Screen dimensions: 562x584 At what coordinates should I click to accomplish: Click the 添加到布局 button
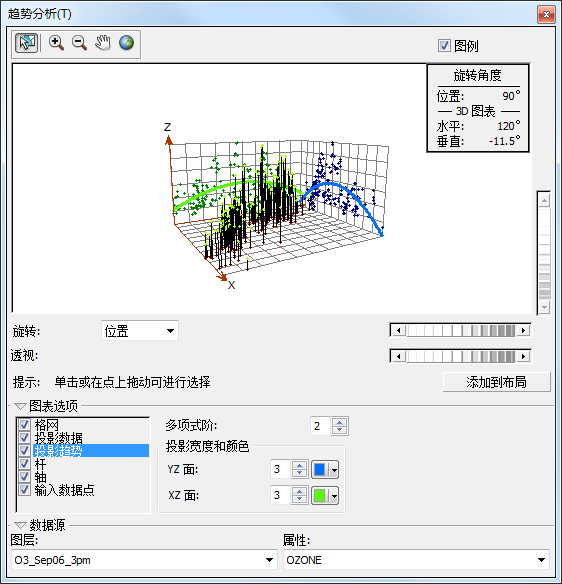click(496, 382)
